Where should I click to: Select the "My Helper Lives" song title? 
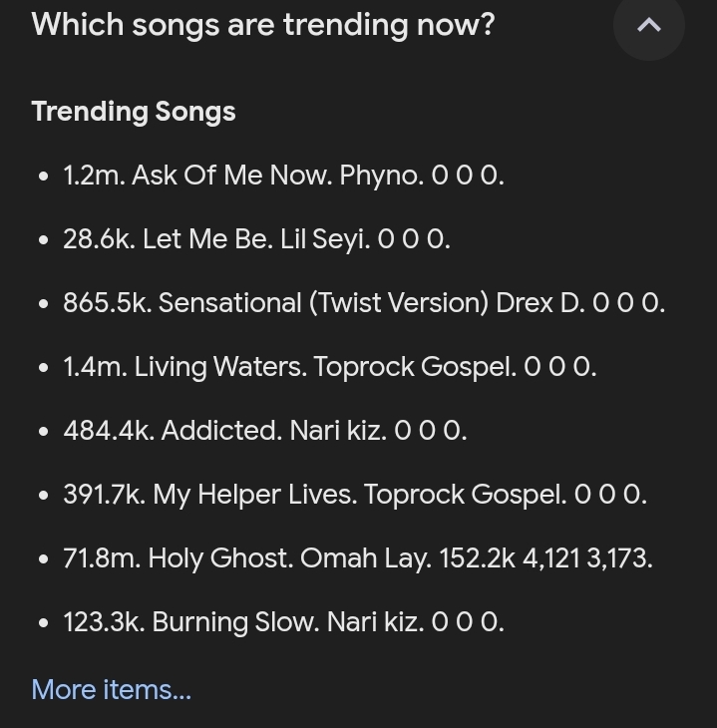(253, 495)
